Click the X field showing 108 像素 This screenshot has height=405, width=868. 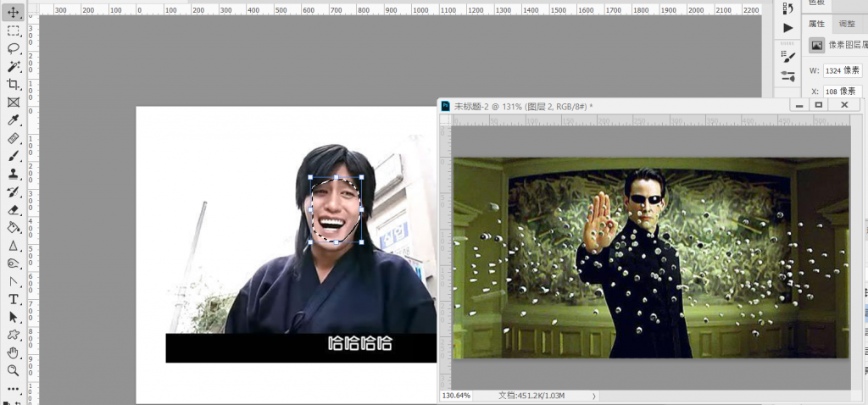(843, 92)
